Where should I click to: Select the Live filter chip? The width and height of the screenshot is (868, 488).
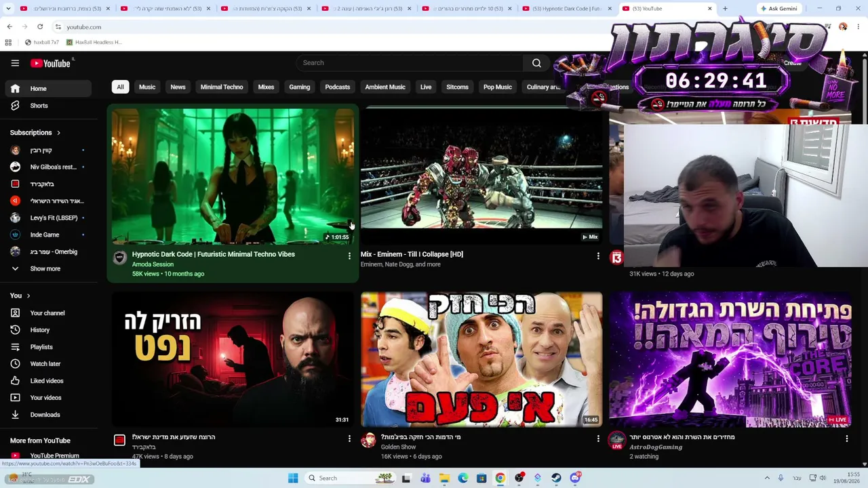point(426,87)
